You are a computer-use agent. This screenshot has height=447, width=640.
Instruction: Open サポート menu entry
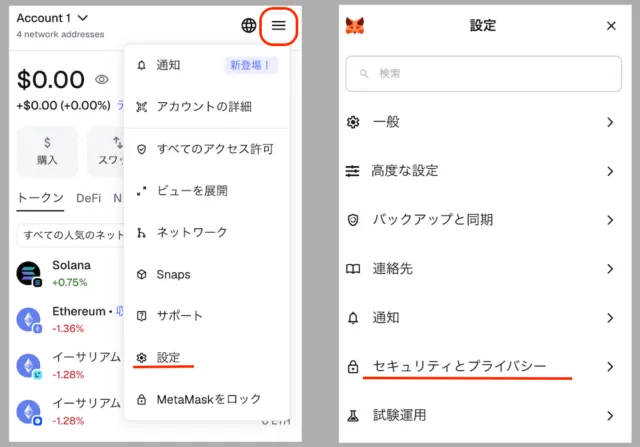[x=207, y=316]
